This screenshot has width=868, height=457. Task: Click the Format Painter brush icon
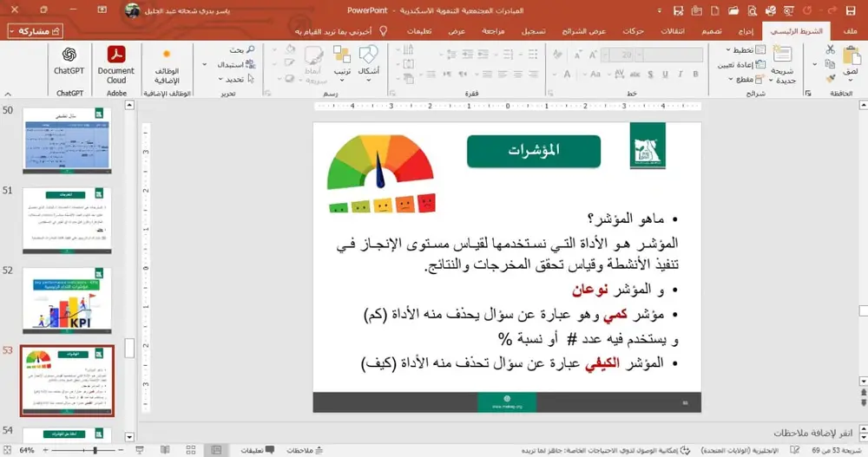(x=830, y=79)
